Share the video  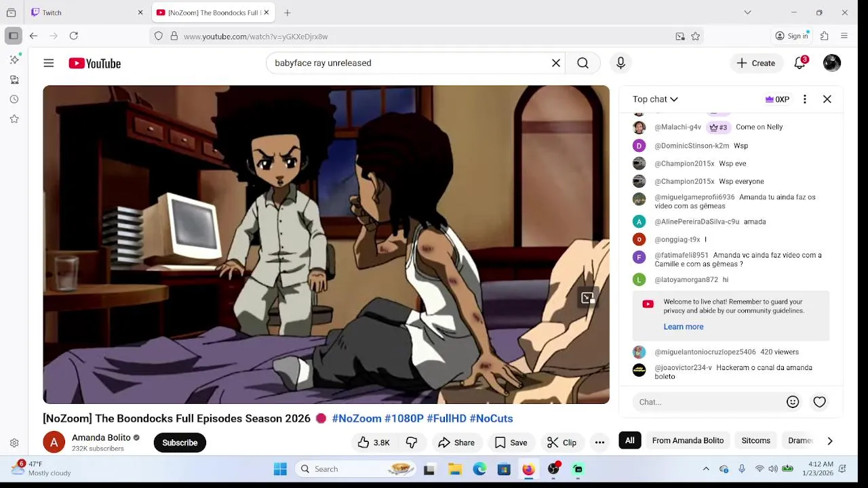456,443
